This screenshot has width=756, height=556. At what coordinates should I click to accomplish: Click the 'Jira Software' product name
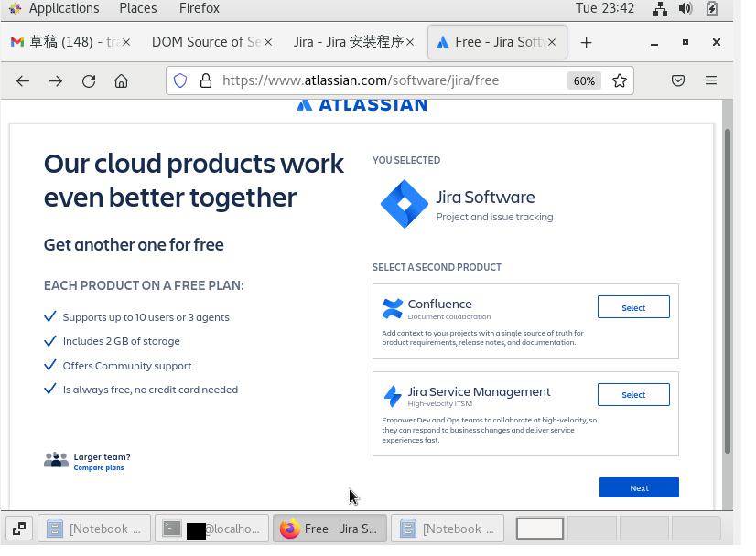tap(485, 197)
